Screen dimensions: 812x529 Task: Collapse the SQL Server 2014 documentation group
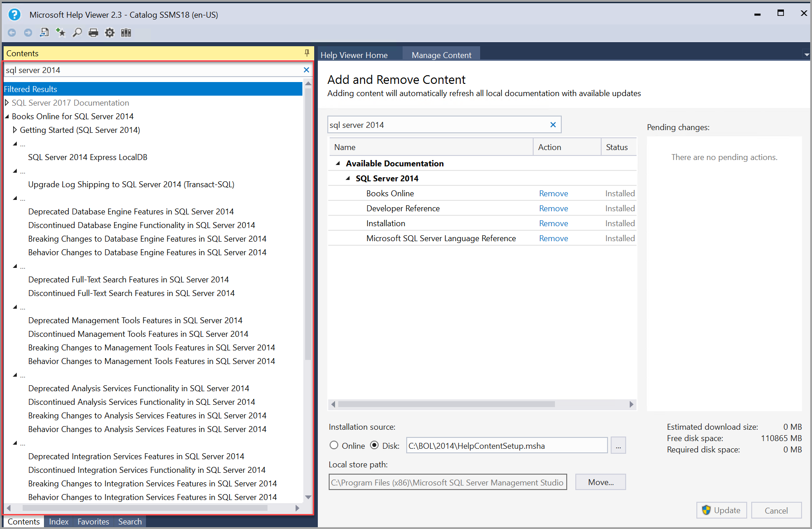point(348,178)
